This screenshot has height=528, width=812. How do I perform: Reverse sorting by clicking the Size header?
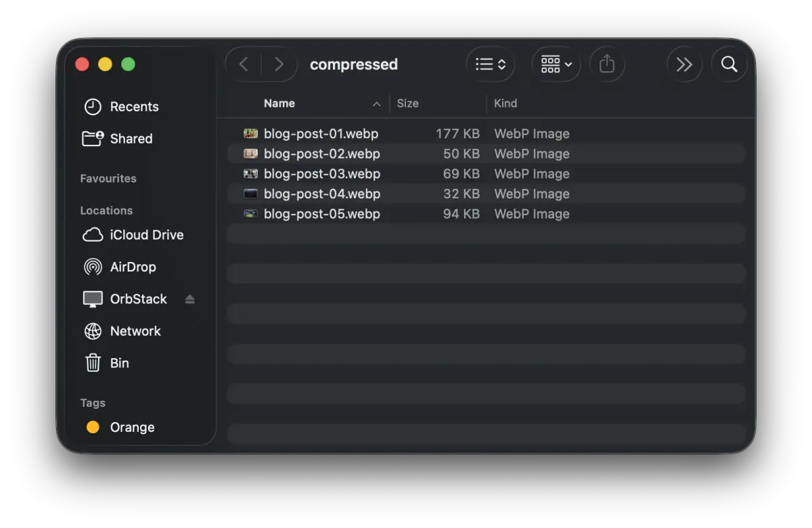tap(408, 103)
